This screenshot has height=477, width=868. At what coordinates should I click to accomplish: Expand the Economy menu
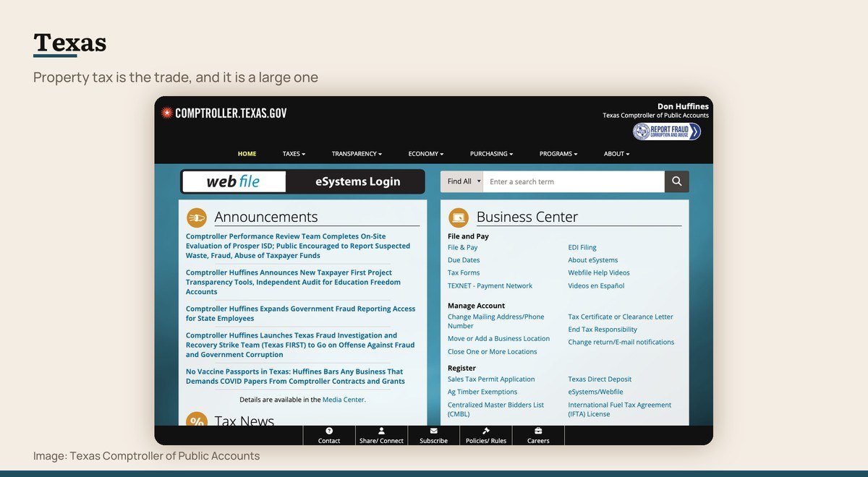pos(426,154)
